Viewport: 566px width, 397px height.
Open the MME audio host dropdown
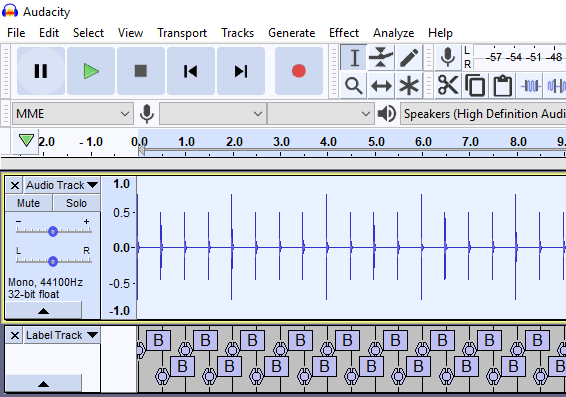tap(73, 114)
